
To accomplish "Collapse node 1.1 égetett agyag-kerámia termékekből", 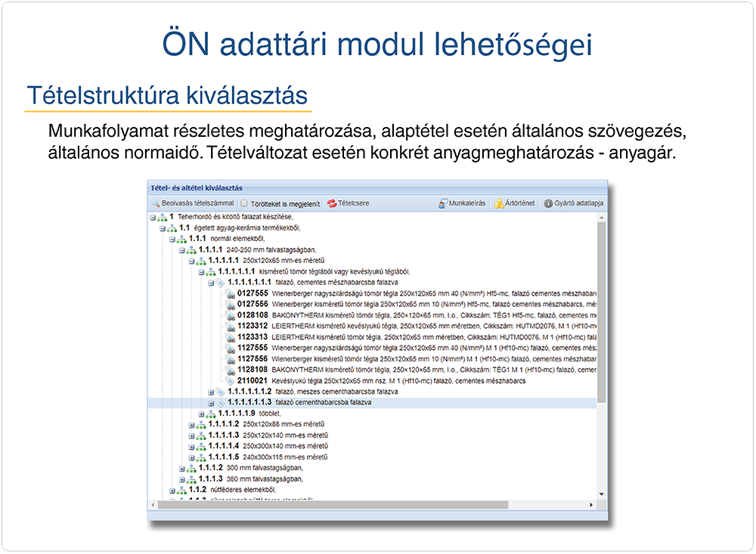I will tap(163, 228).
